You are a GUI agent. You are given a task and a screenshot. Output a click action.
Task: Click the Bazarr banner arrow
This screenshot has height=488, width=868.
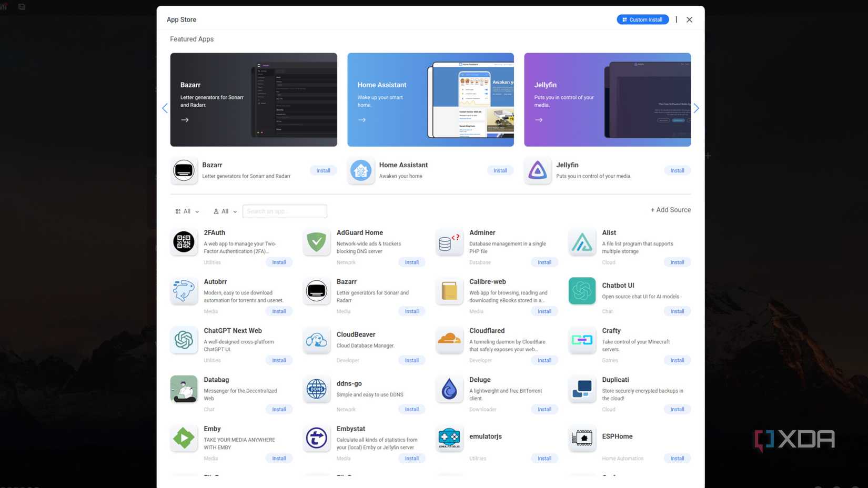[185, 120]
